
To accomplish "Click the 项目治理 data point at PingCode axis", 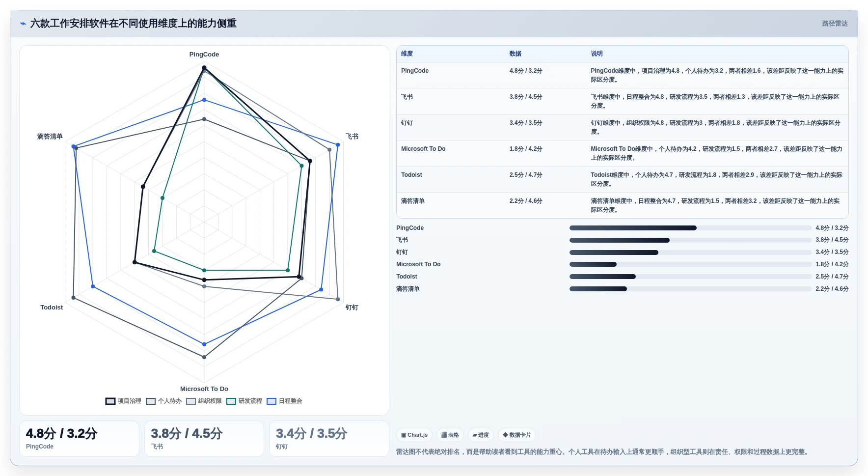I will coord(204,68).
